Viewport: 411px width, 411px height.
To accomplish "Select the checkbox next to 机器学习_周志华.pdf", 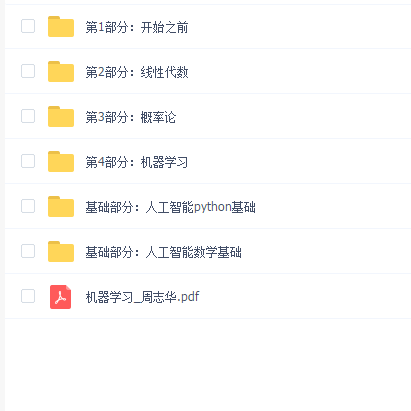I will click(x=28, y=296).
